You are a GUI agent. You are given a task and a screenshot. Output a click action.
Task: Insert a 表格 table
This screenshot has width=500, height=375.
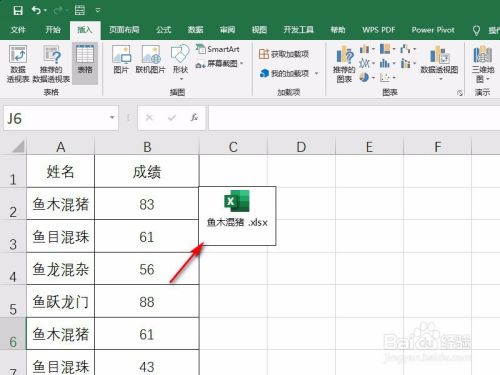[x=85, y=63]
